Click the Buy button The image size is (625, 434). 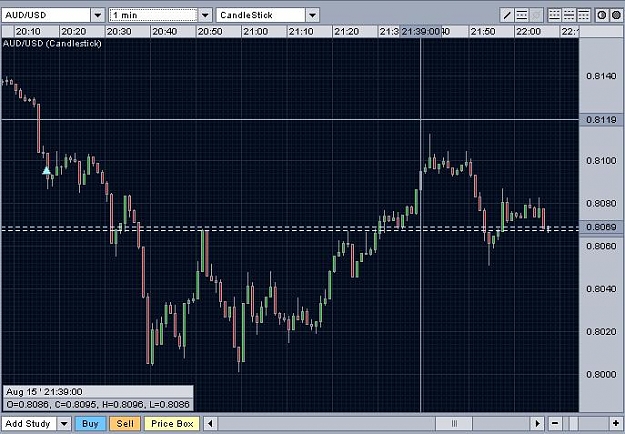click(x=90, y=424)
